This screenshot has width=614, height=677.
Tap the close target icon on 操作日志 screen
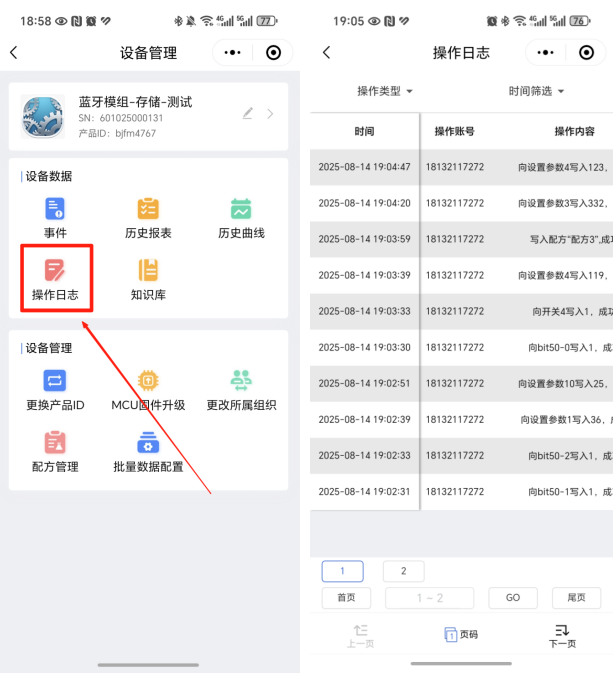pos(586,53)
